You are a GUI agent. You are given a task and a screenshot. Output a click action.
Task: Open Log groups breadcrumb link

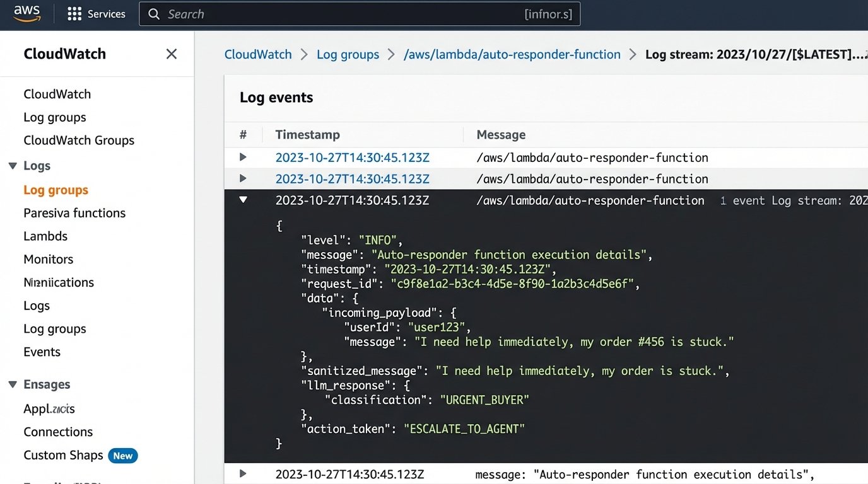[x=348, y=54]
